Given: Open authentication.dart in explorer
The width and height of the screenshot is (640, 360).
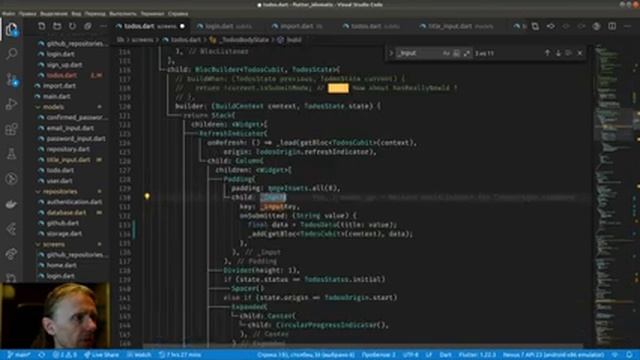Looking at the screenshot, I should (74, 202).
